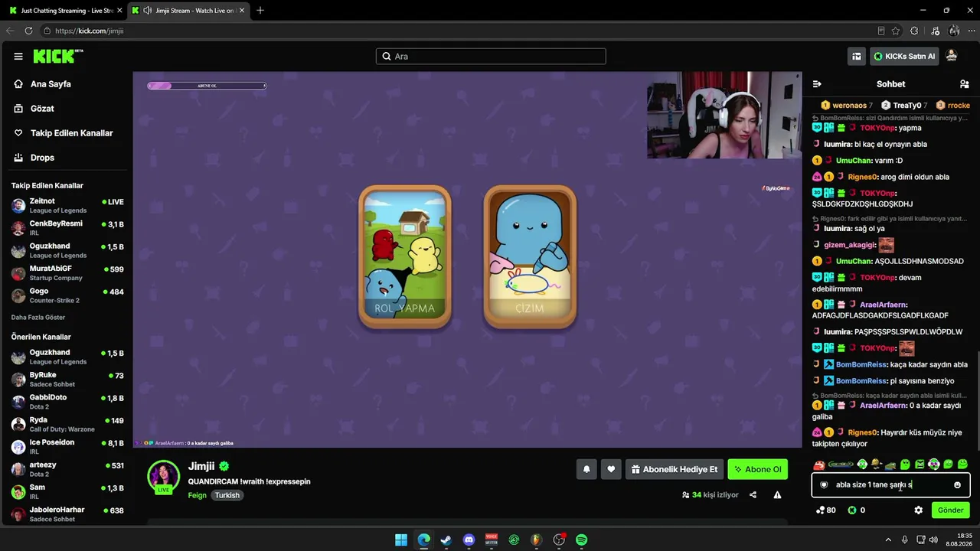Click the notification bell icon
Image resolution: width=980 pixels, height=551 pixels.
[x=586, y=469]
